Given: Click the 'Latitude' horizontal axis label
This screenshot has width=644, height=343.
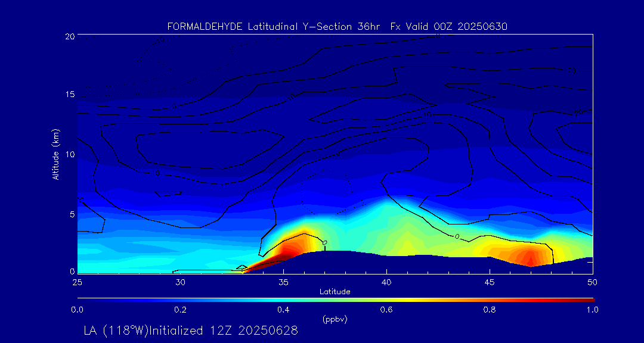Looking at the screenshot, I should [x=335, y=292].
